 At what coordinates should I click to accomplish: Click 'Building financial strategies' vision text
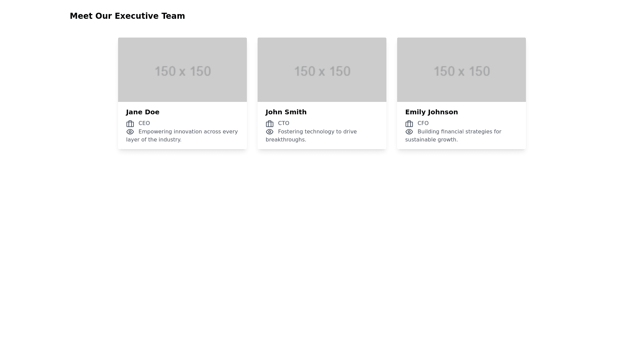click(x=459, y=132)
